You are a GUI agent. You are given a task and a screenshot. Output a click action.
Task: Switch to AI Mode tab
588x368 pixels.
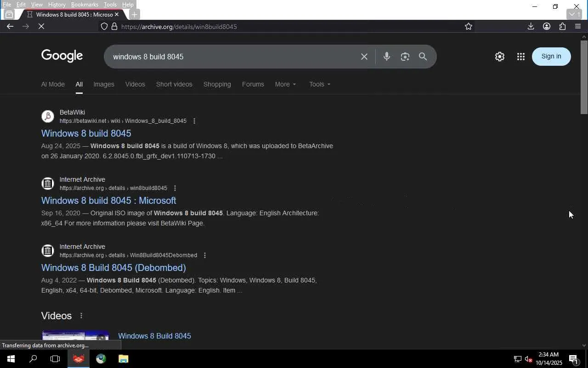point(53,84)
